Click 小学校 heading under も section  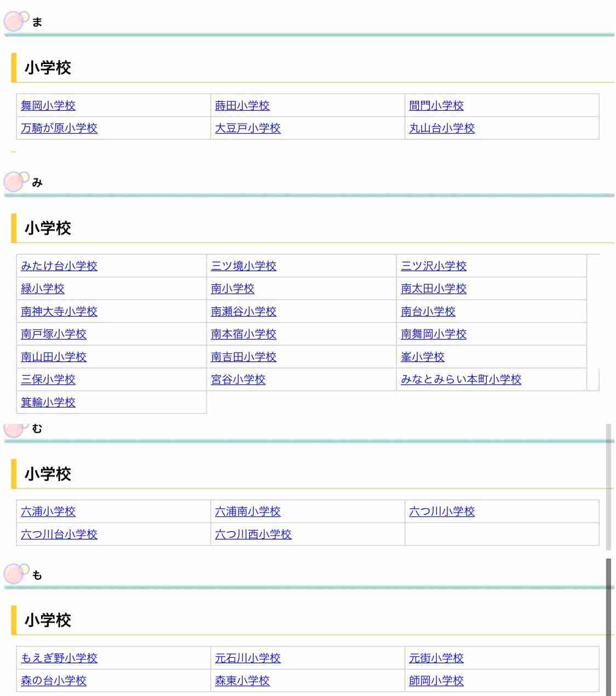(48, 620)
